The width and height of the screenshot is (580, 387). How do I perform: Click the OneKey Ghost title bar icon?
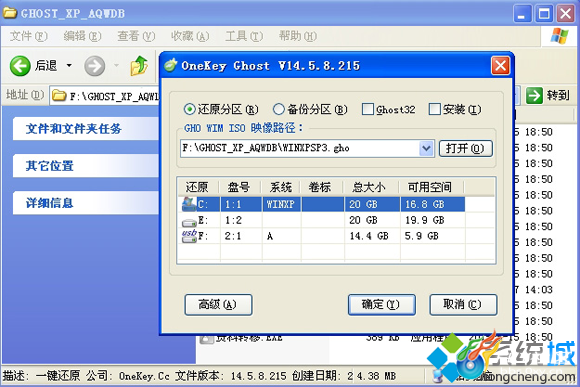[171, 65]
